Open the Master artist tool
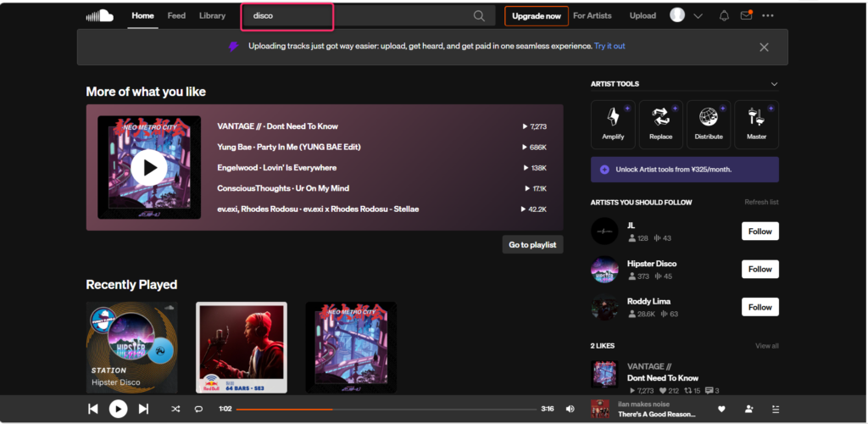The height and width of the screenshot is (424, 868). pos(756,125)
